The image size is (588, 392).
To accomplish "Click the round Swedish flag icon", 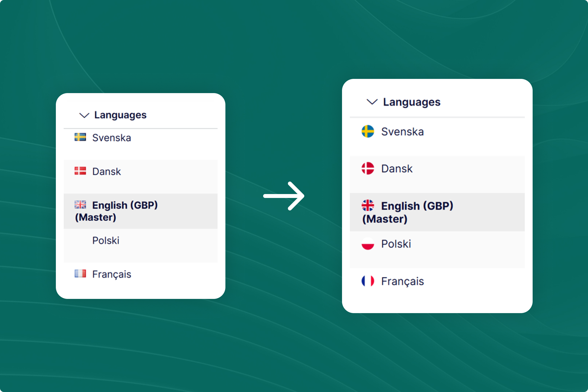I will coord(368,131).
